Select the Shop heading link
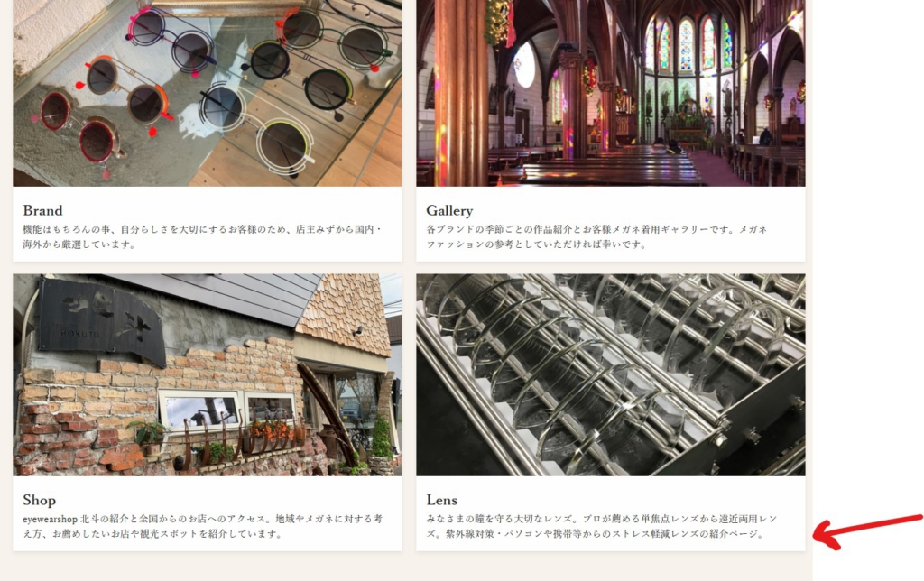The image size is (924, 581). [x=40, y=500]
